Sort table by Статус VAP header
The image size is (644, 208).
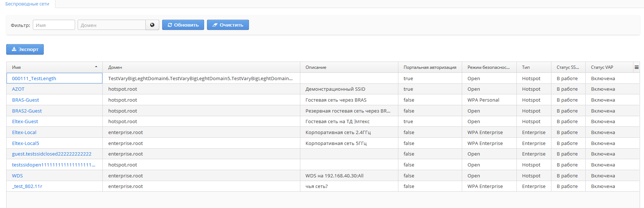point(602,67)
